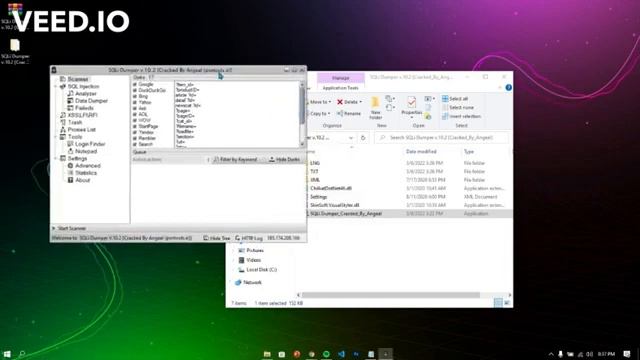Open the Login Finder tool
Screen dimensions: 640x360
point(86,144)
